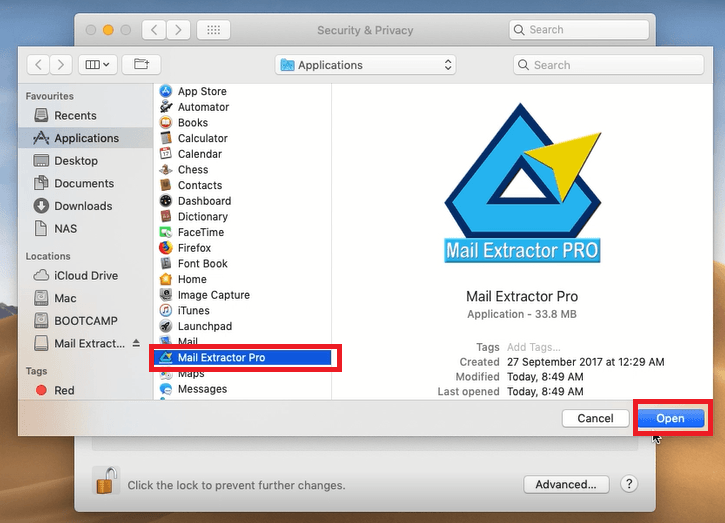This screenshot has width=725, height=523.
Task: Select the Firefox app icon
Action: point(166,248)
